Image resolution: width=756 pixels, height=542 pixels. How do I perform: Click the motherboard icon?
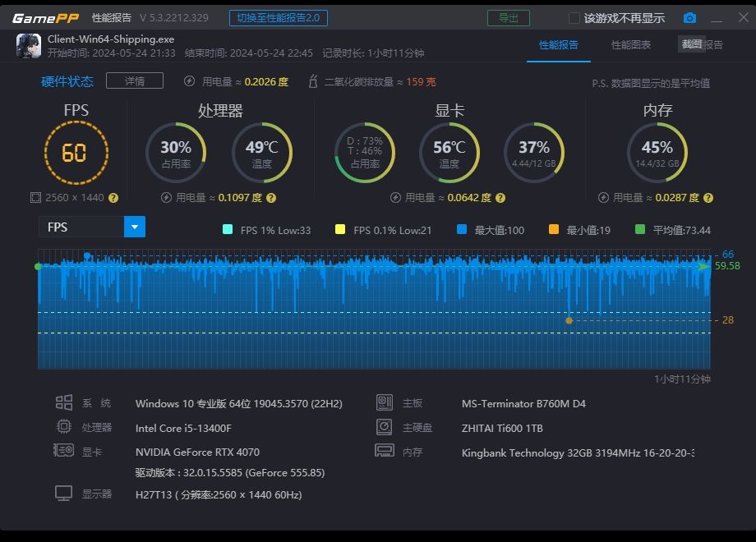(385, 402)
